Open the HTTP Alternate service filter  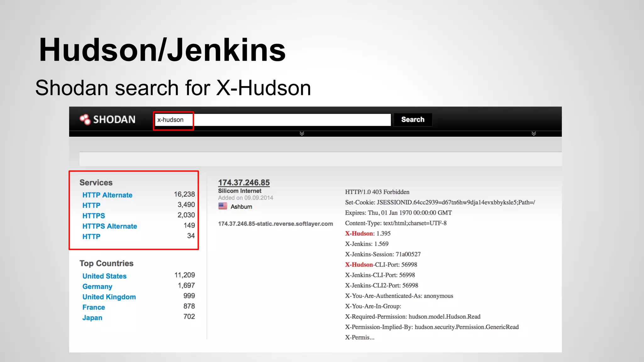(107, 195)
